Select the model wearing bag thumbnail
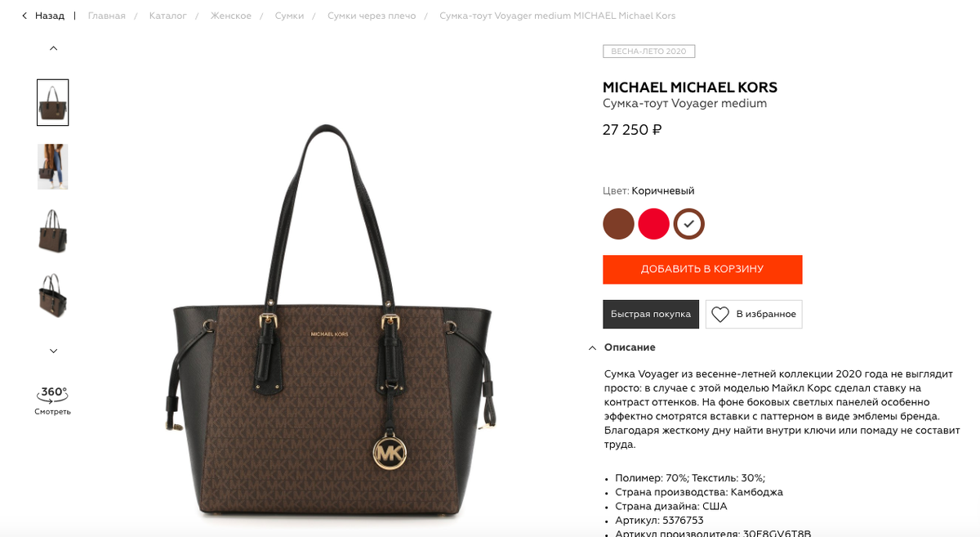The width and height of the screenshot is (980, 537). 53,167
